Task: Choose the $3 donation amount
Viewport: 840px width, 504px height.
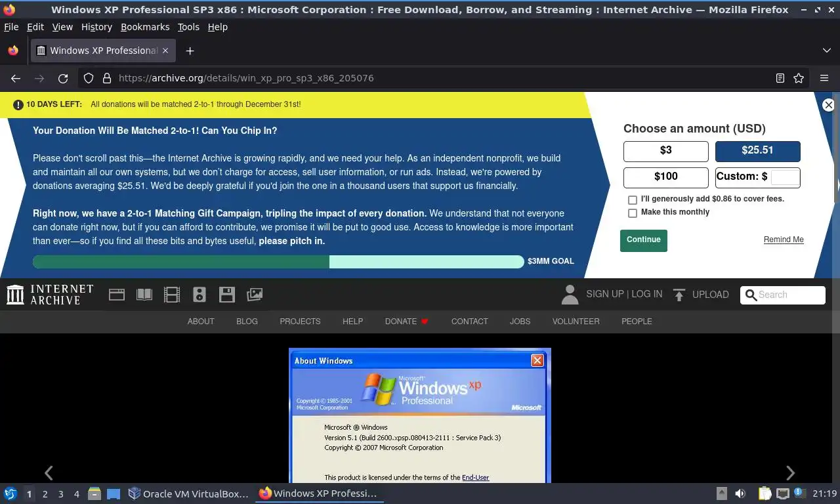Action: (x=666, y=151)
